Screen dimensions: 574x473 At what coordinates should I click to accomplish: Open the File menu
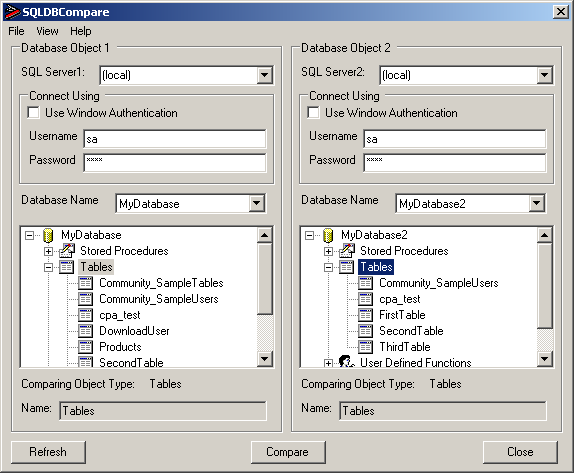pos(16,31)
